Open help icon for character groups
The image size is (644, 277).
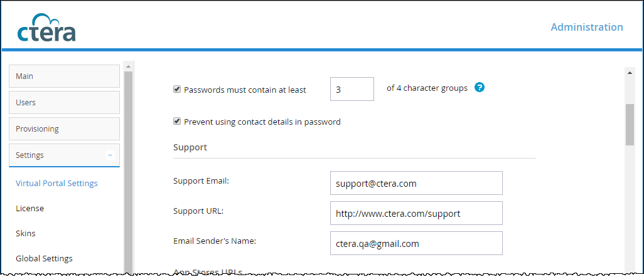[480, 87]
